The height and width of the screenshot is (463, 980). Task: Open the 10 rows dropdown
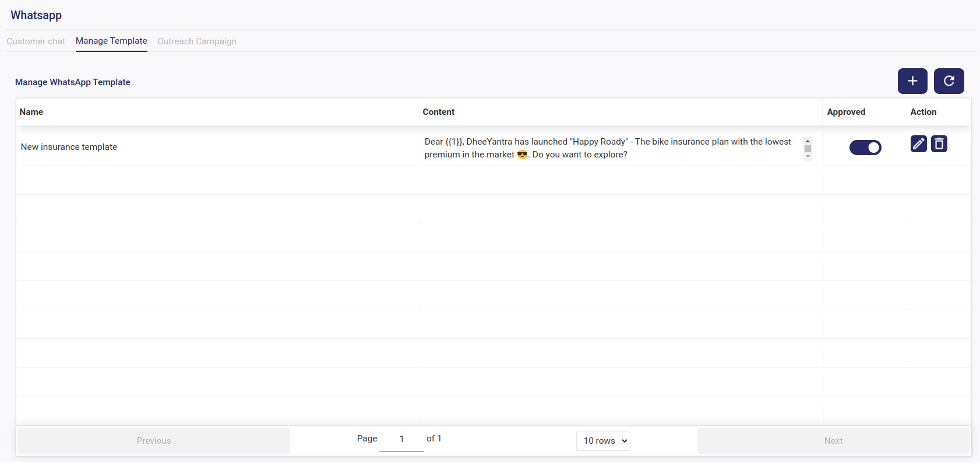click(603, 441)
